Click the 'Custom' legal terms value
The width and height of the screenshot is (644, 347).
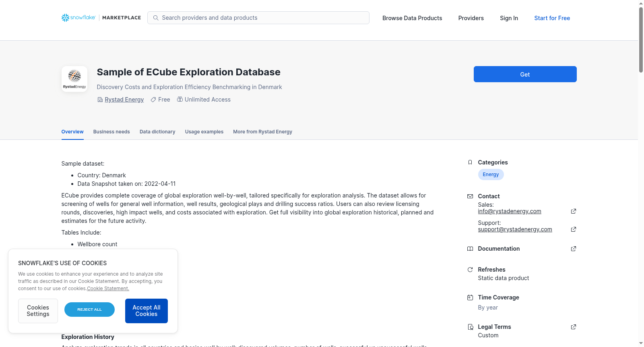click(488, 335)
